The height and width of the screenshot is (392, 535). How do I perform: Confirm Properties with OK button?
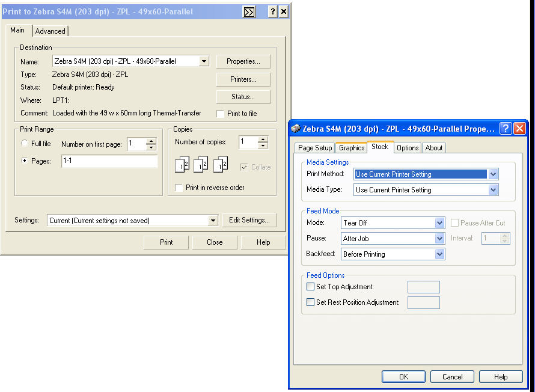point(403,376)
